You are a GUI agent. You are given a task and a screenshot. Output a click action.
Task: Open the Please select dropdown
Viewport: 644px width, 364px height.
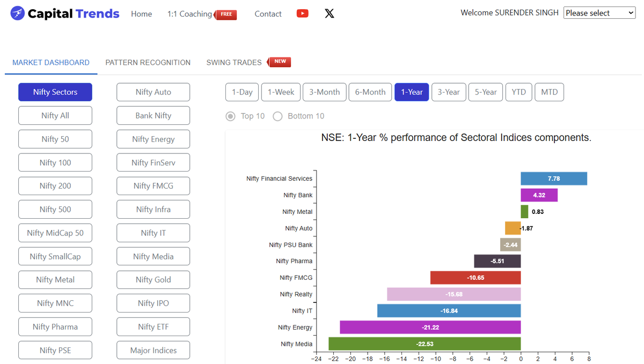pyautogui.click(x=599, y=13)
